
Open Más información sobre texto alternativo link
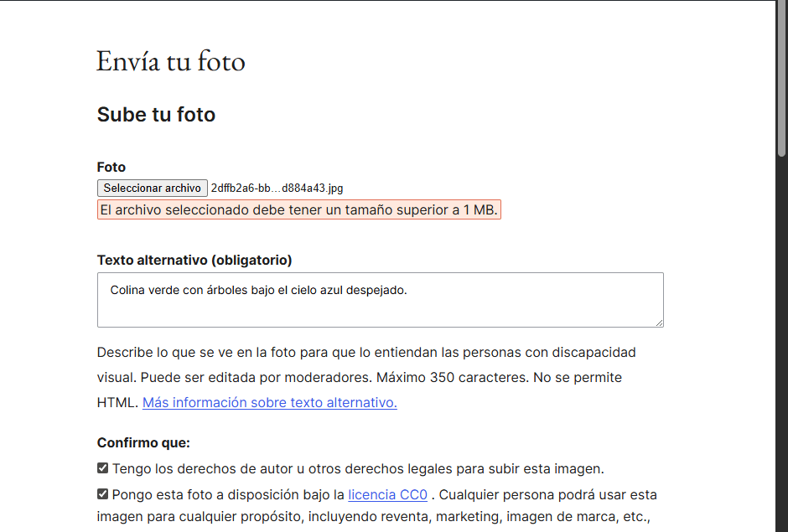[269, 403]
